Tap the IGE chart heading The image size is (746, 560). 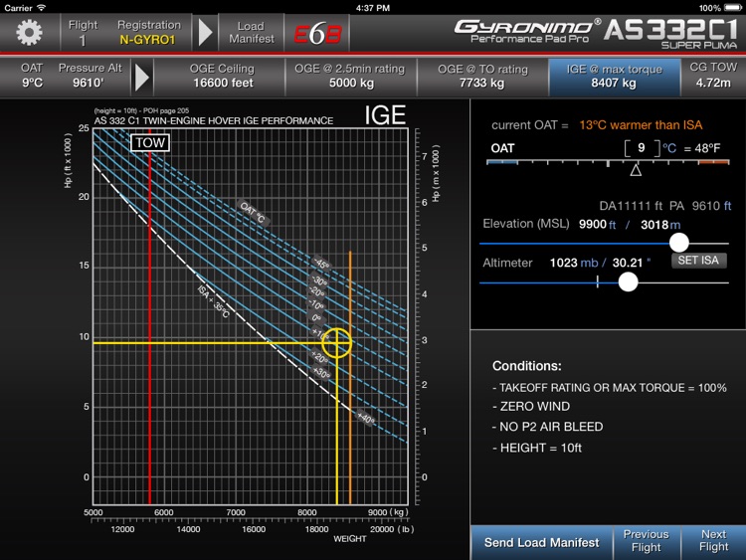point(385,115)
